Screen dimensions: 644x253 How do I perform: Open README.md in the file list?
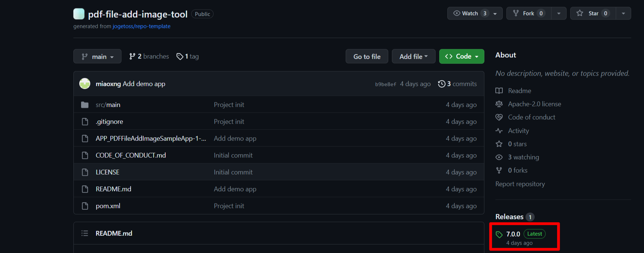coord(113,189)
